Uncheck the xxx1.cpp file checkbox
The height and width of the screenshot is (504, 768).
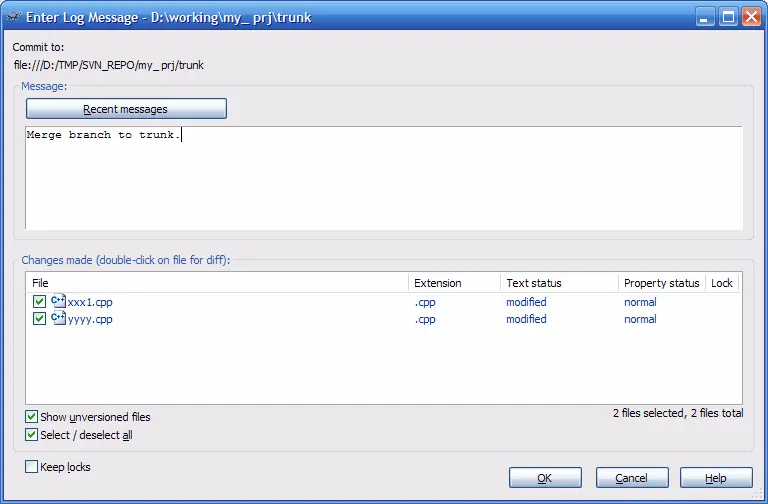(39, 302)
